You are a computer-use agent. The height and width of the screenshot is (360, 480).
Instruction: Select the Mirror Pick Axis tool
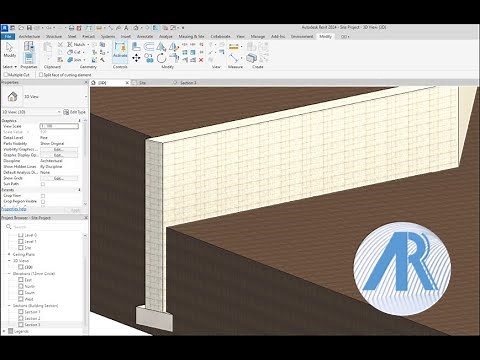(x=161, y=47)
